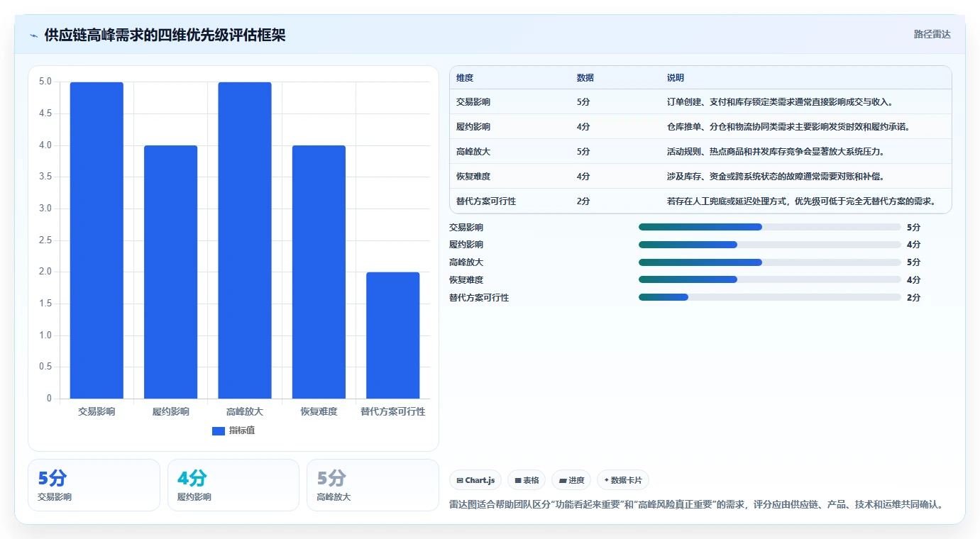Toggle the 指标值 legend swatch under the chart
Image resolution: width=980 pixels, height=539 pixels.
(x=219, y=430)
